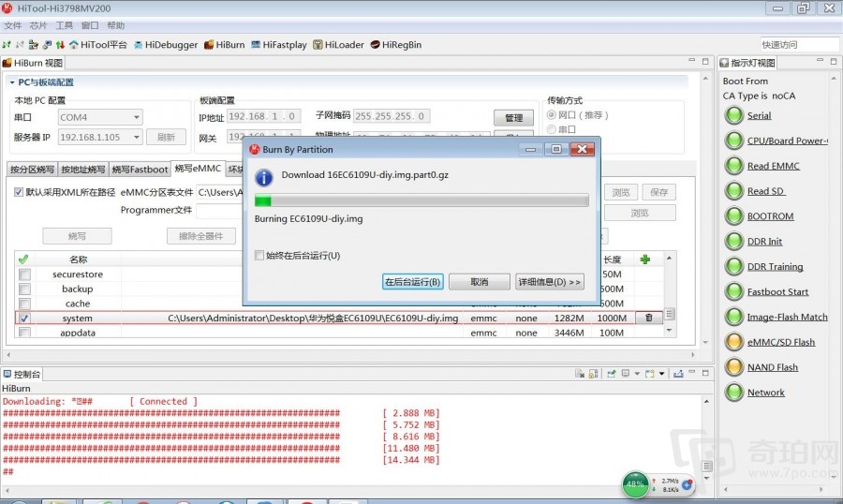
Task: Open the HiRegBin tool
Action: coord(395,45)
